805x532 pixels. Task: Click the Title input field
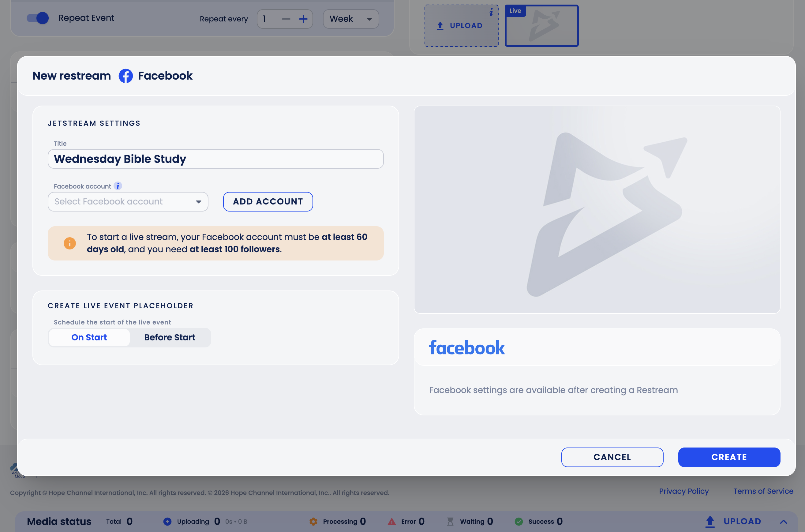(x=215, y=159)
